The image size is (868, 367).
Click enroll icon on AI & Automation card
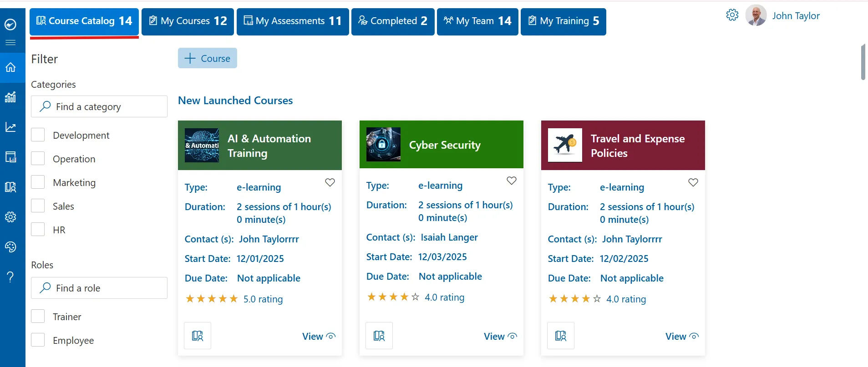[198, 336]
